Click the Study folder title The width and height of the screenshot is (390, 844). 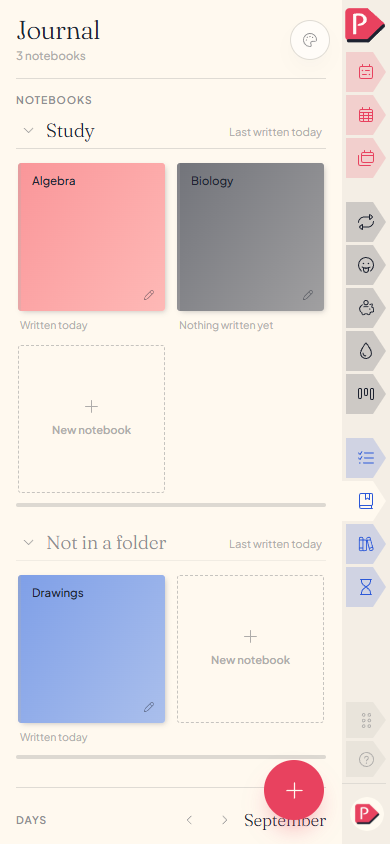(x=70, y=131)
